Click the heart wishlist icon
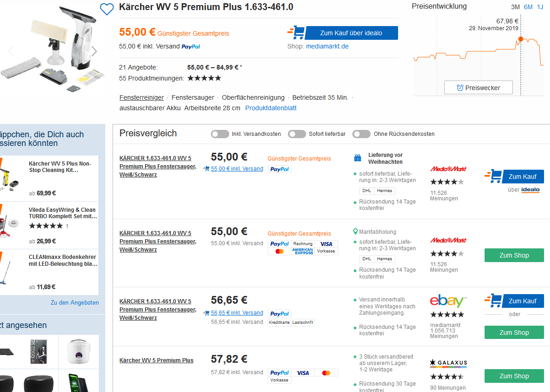Viewport: 550px width, 392px height. coord(107,9)
